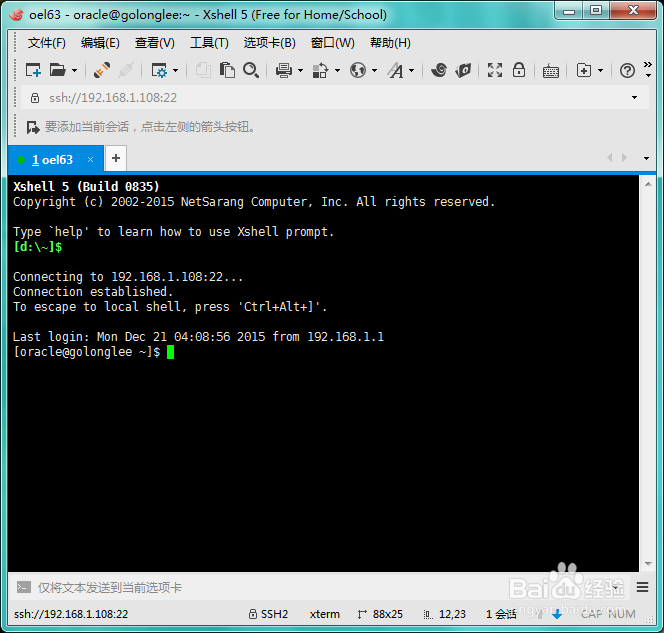Open the 工具(T) menu
The height and width of the screenshot is (633, 664).
coord(209,43)
